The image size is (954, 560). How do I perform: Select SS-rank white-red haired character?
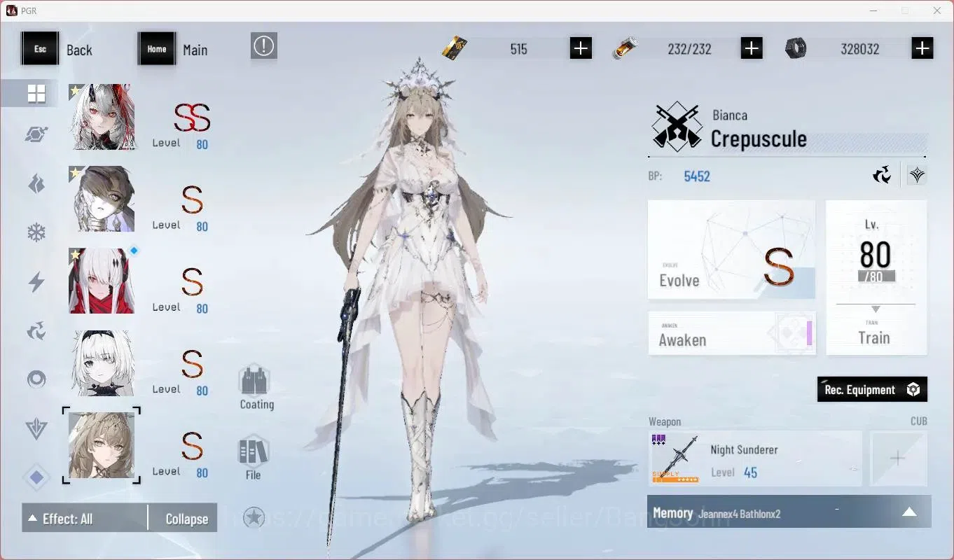tap(102, 117)
